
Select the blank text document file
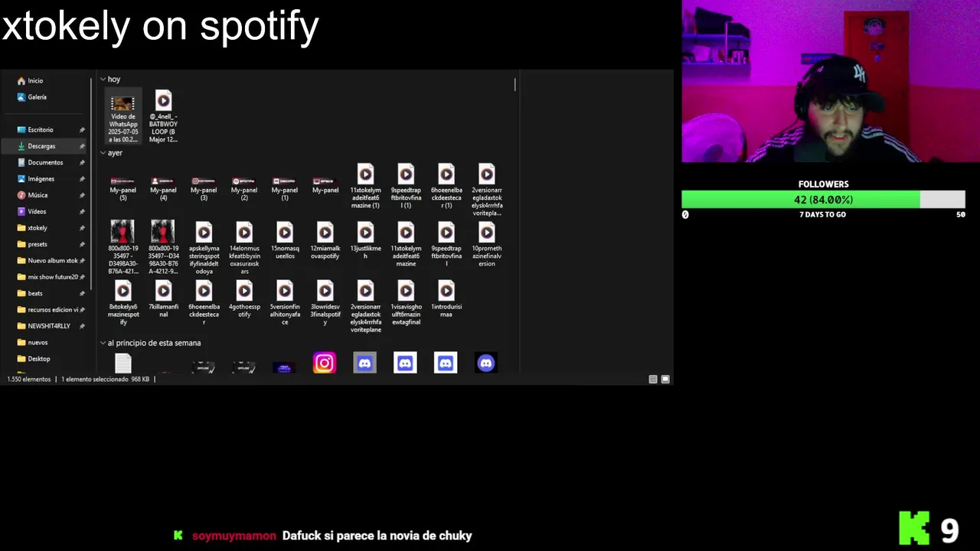click(x=122, y=364)
